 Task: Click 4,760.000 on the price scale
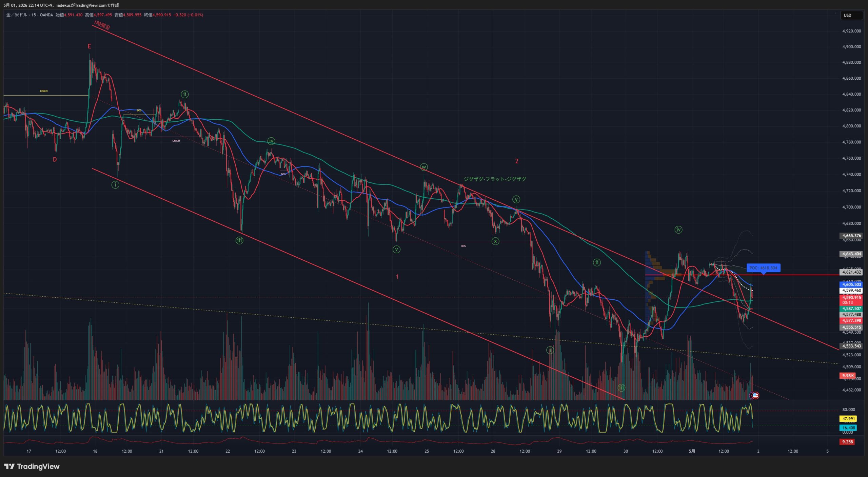point(851,158)
